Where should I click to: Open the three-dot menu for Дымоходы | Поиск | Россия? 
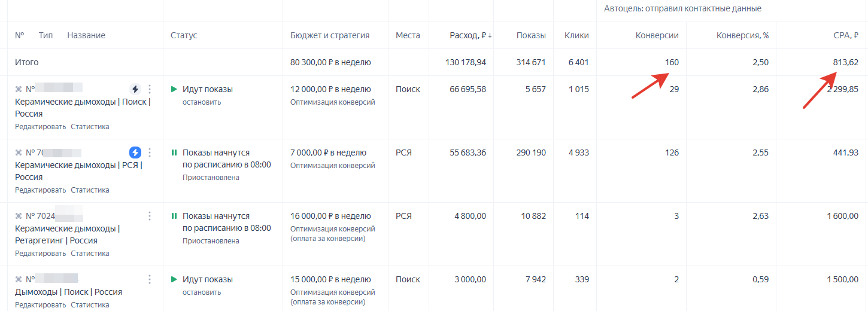tap(150, 279)
